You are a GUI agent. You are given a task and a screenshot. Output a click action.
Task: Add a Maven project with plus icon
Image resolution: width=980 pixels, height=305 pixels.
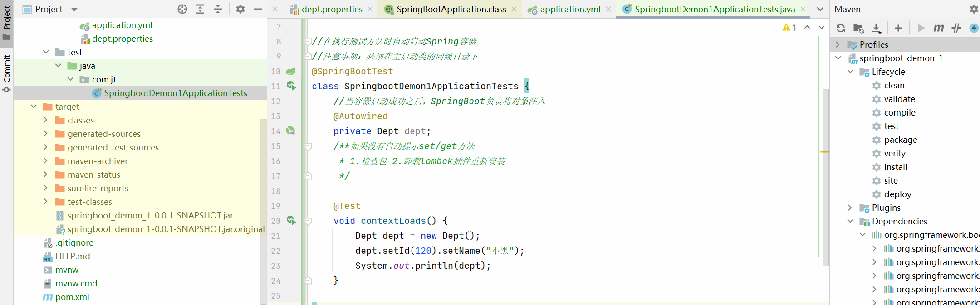pyautogui.click(x=898, y=28)
